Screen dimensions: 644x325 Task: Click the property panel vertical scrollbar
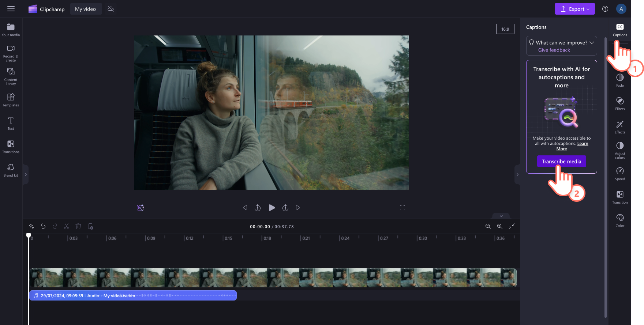click(606, 177)
